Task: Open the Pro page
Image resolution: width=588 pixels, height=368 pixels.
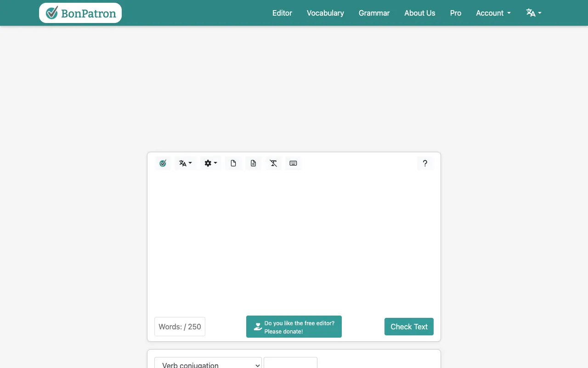Action: 456,13
